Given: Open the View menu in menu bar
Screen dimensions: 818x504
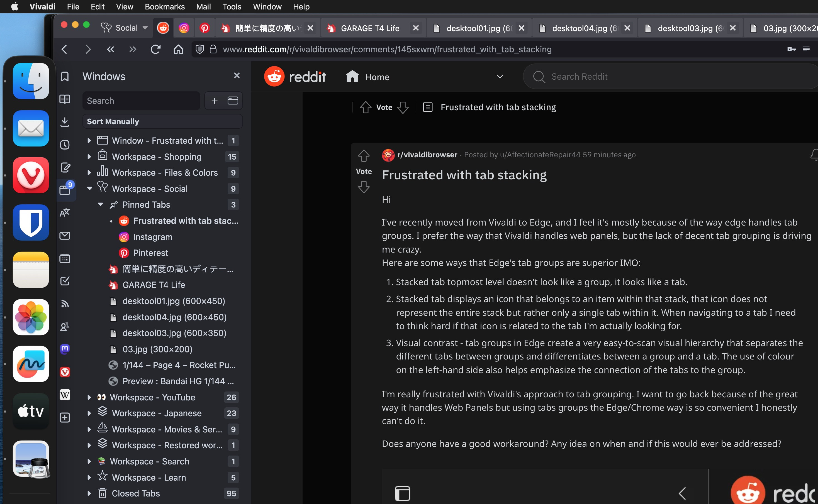Looking at the screenshot, I should tap(124, 7).
